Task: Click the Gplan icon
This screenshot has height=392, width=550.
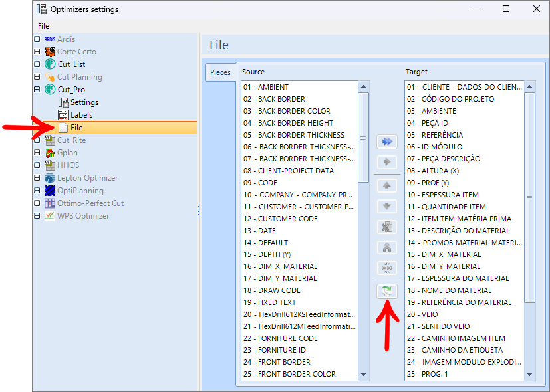Action: point(50,153)
